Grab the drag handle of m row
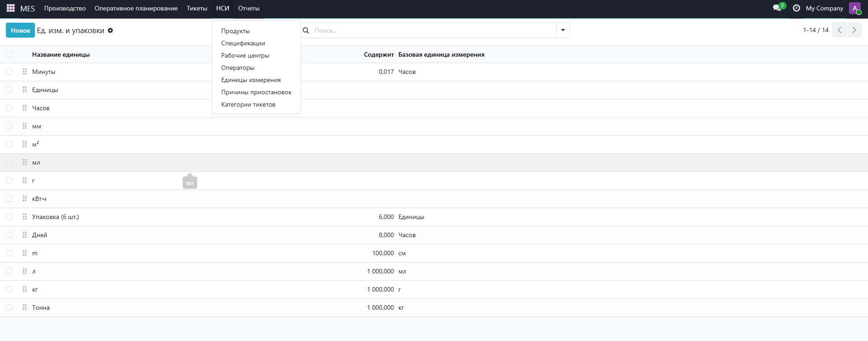 (x=24, y=253)
